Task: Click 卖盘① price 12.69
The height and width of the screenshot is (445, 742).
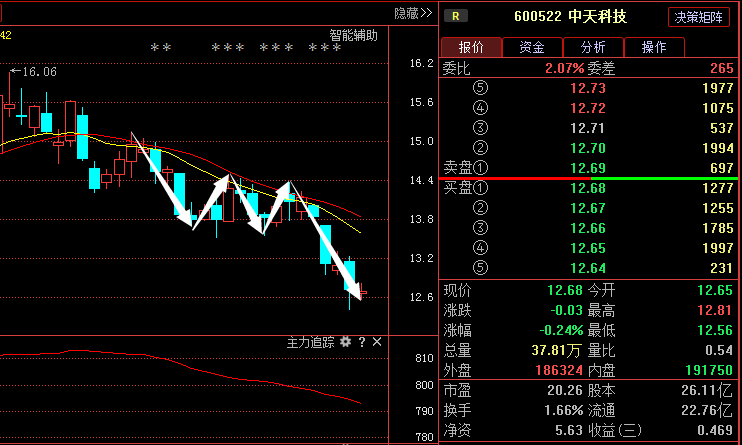Action: [x=588, y=168]
